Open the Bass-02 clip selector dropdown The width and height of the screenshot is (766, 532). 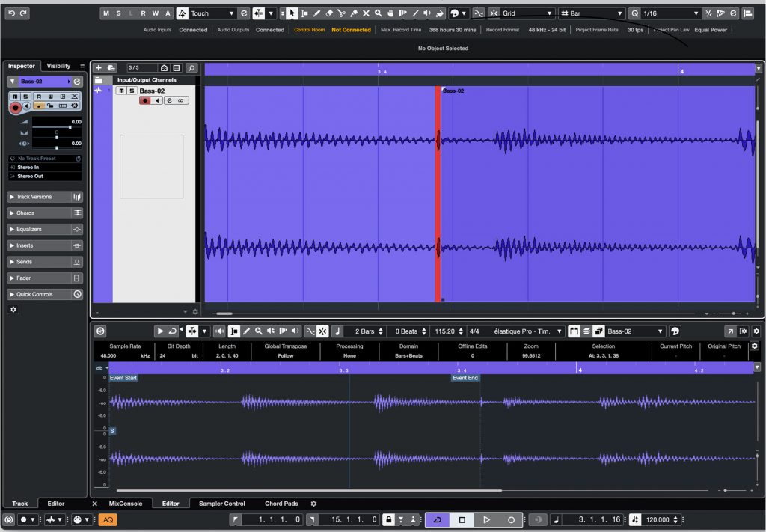click(x=635, y=331)
